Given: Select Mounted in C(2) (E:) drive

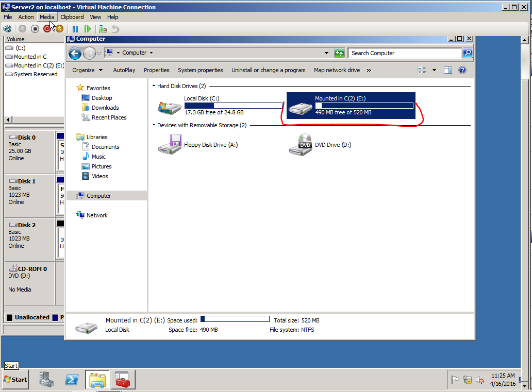Looking at the screenshot, I should click(351, 106).
